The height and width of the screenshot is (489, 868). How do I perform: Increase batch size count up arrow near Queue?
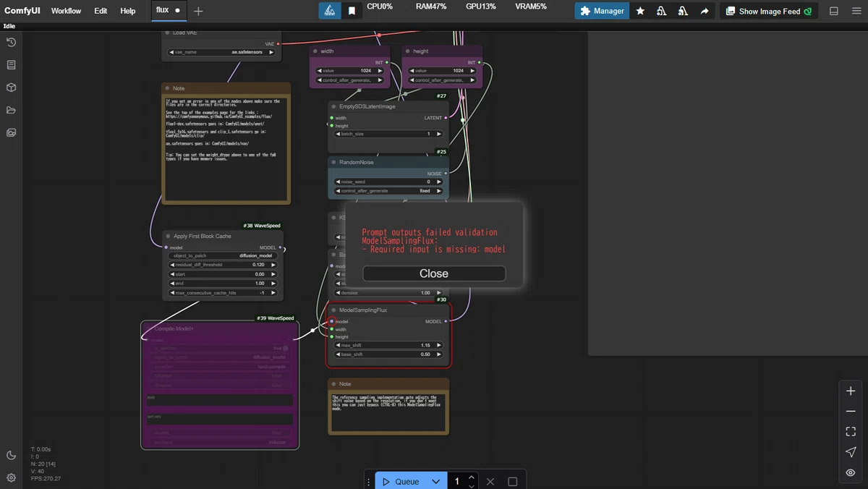(472, 477)
